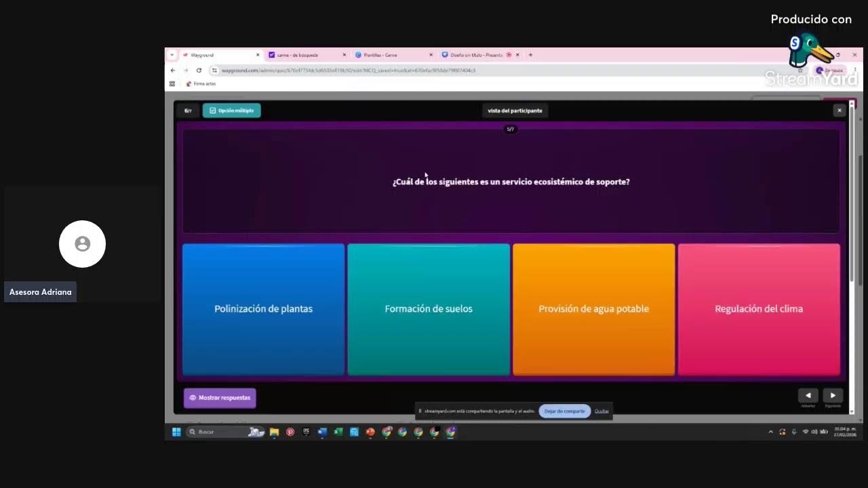Open PowerPoint from the taskbar

[370, 432]
